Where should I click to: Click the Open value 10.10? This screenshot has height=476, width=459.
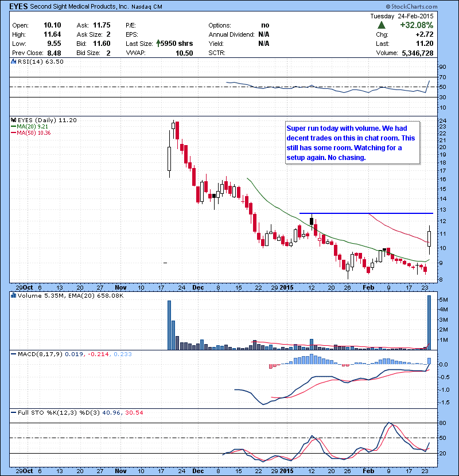(52, 25)
